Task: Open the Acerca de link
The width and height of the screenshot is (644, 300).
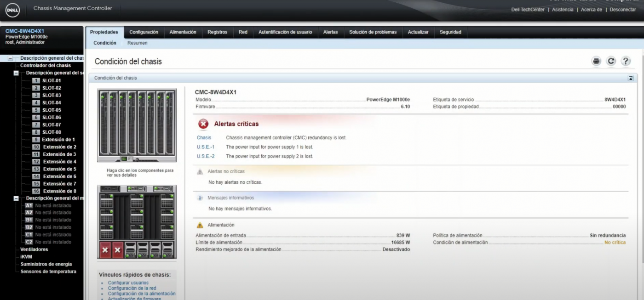Action: coord(592,10)
